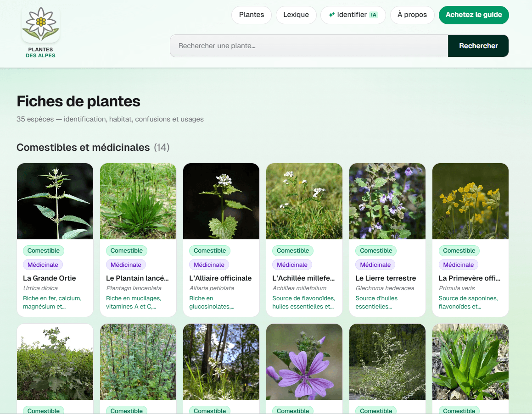
Task: Click Comestible tag on Plantain card
Action: click(127, 251)
